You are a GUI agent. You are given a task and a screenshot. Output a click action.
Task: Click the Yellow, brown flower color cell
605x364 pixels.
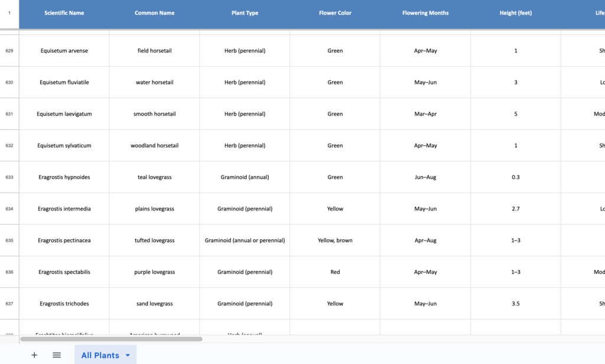[x=335, y=240]
